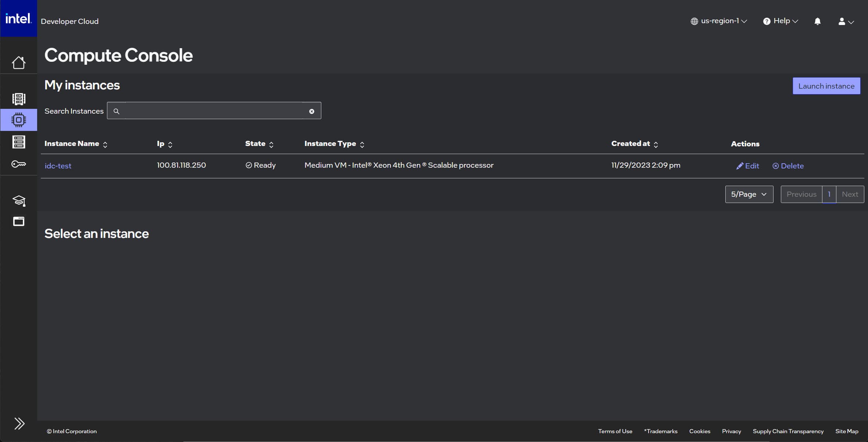Screen dimensions: 868x442
Task: Open the idc-test instance link
Action: click(58, 166)
